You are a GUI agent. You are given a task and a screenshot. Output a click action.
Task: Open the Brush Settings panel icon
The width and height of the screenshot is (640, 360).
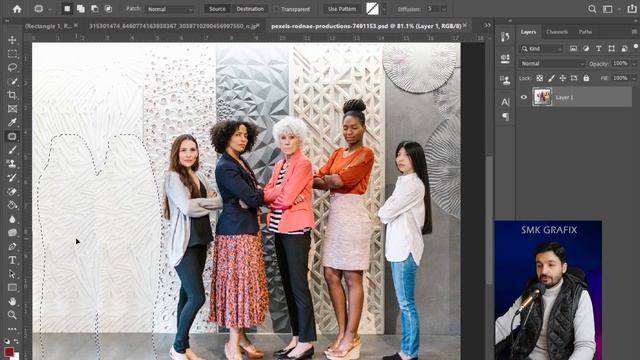tap(505, 58)
